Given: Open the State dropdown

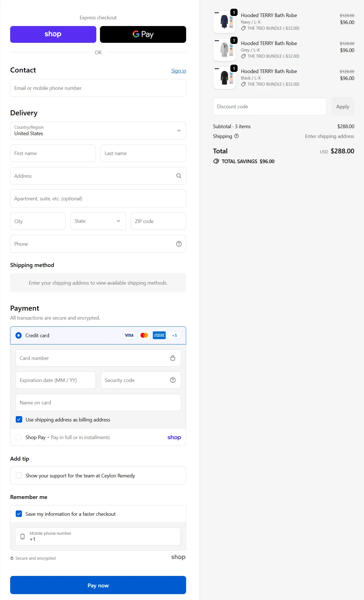Looking at the screenshot, I should click(x=98, y=221).
